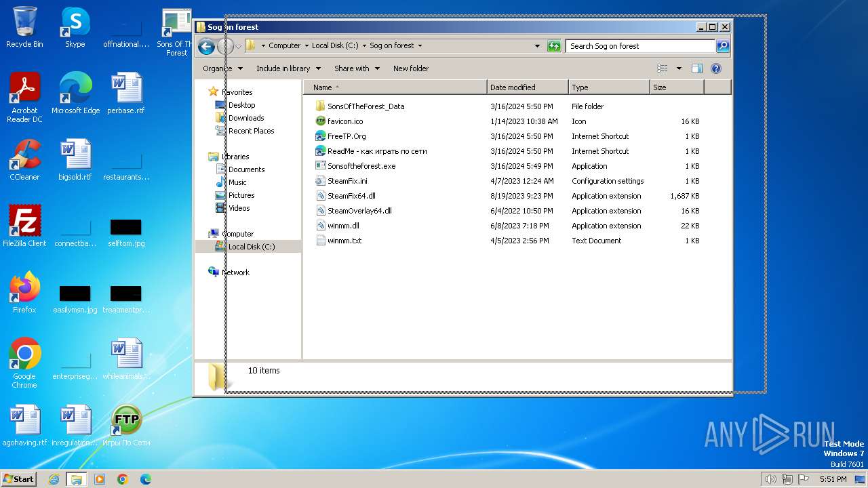868x488 pixels.
Task: Open recent pages dropdown next to nav arrows
Action: (x=238, y=46)
